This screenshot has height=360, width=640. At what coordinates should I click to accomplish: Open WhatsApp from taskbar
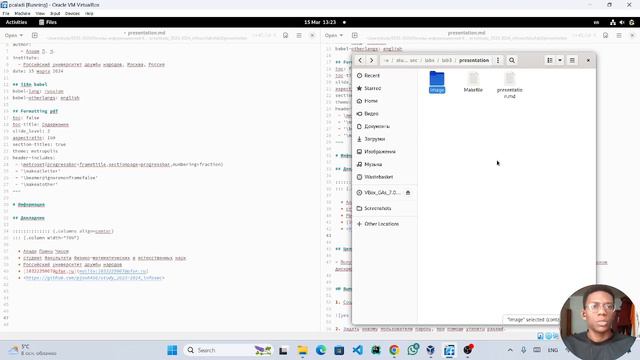(x=413, y=350)
